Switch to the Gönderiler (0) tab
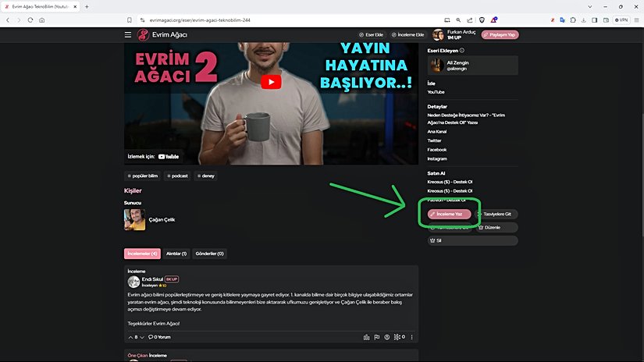644x362 pixels. (210, 254)
